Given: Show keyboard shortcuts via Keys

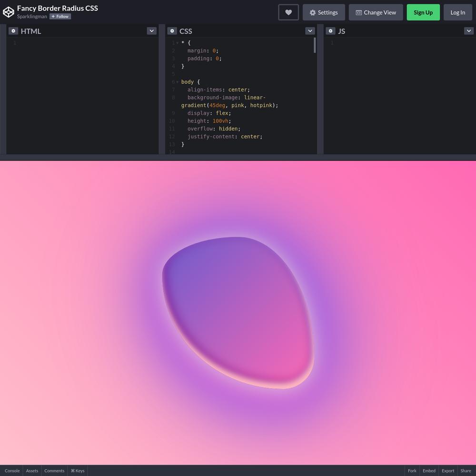Looking at the screenshot, I should [78, 471].
